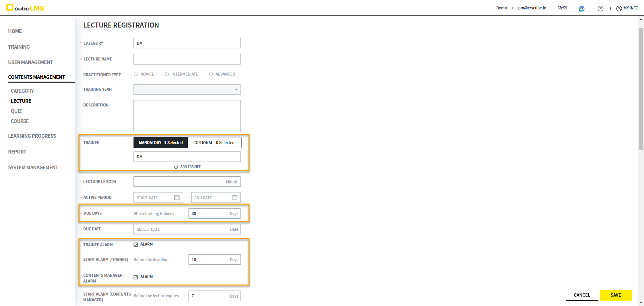The height and width of the screenshot is (306, 644).
Task: Choose the Advanced practitioner radio option
Action: click(x=211, y=74)
